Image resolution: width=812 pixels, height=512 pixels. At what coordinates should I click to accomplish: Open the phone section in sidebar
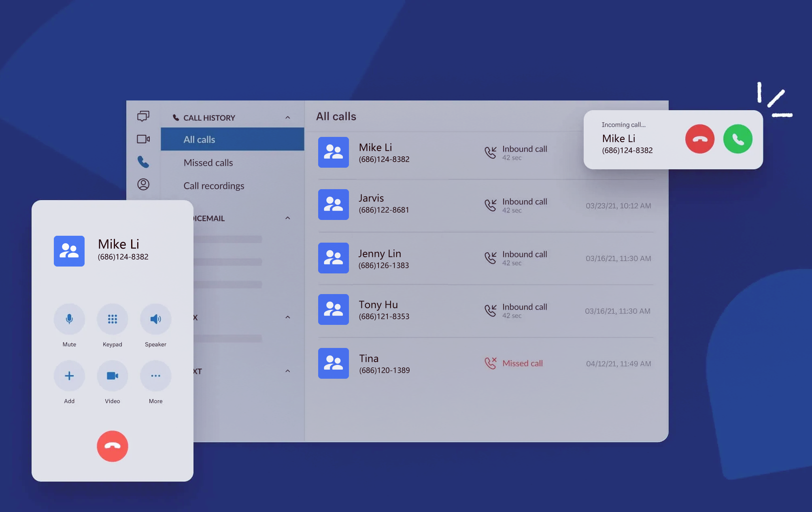143,162
